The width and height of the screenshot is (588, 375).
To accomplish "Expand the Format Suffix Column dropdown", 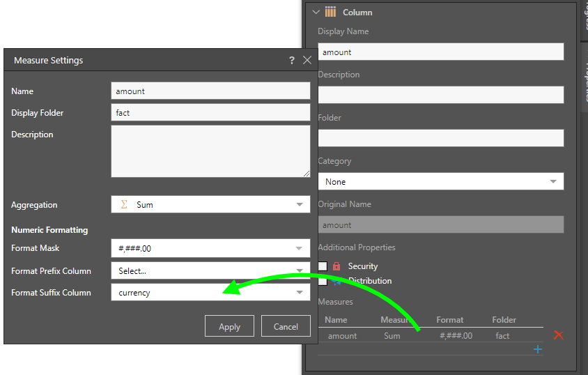I will click(x=300, y=293).
